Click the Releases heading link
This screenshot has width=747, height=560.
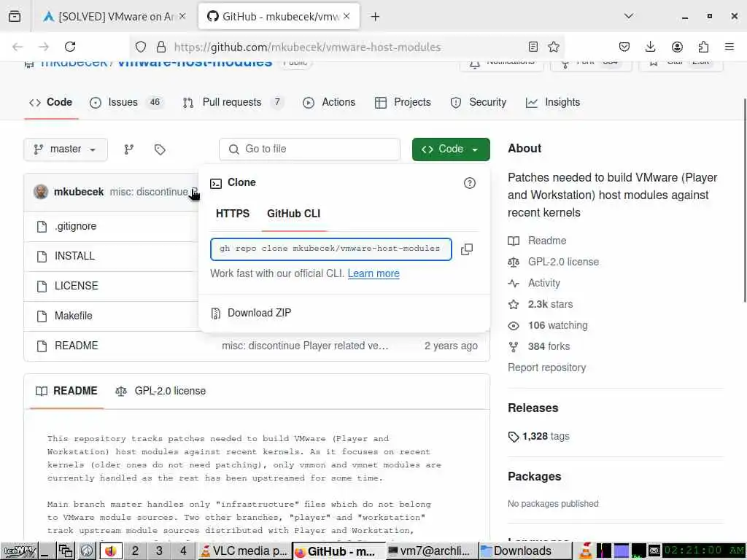point(533,408)
